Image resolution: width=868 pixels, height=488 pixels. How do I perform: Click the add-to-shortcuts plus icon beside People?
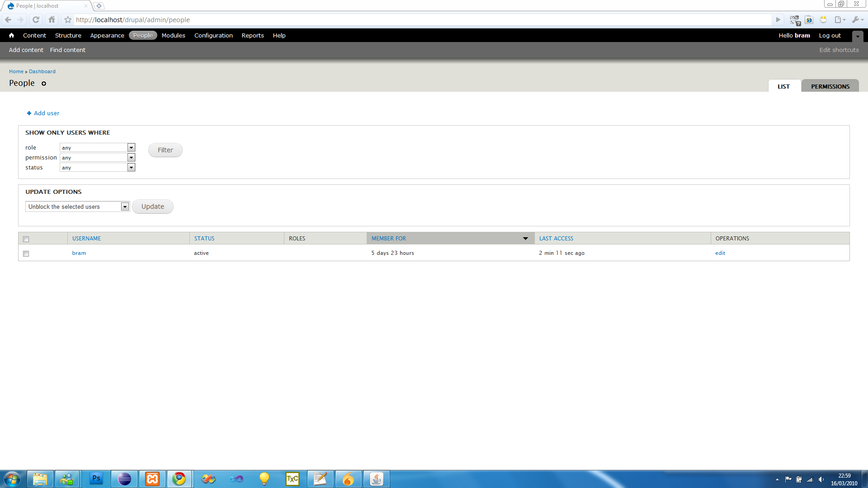pyautogui.click(x=44, y=84)
